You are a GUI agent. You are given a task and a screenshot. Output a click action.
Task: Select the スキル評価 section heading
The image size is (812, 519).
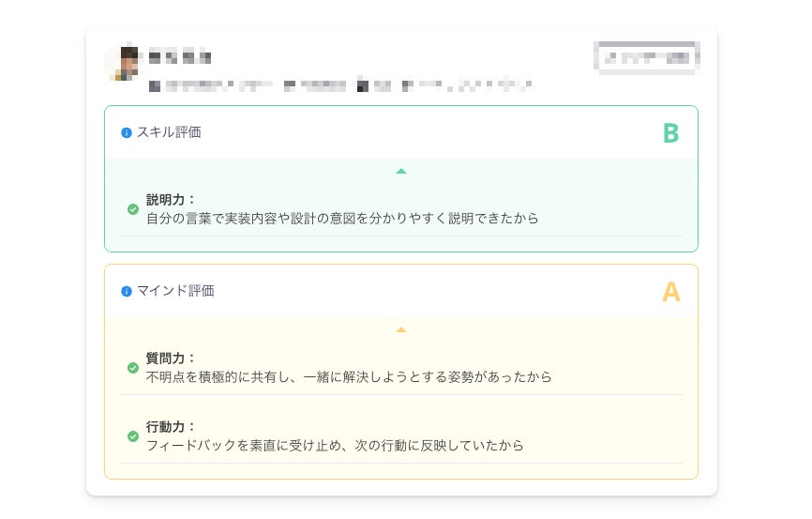(169, 132)
